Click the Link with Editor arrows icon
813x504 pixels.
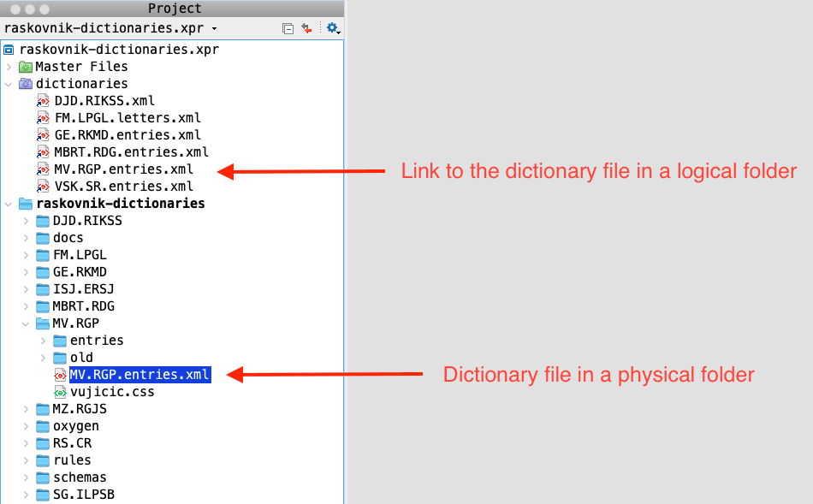(307, 28)
